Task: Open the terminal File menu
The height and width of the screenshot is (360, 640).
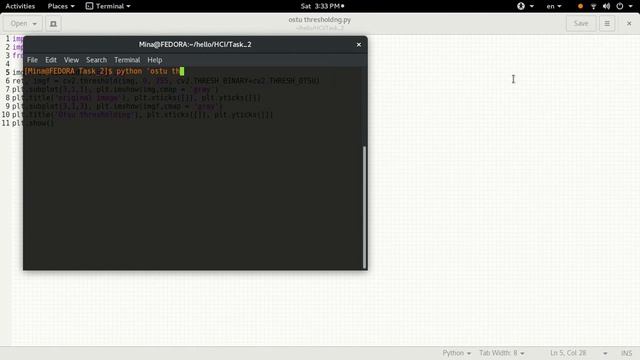Action: (x=32, y=60)
